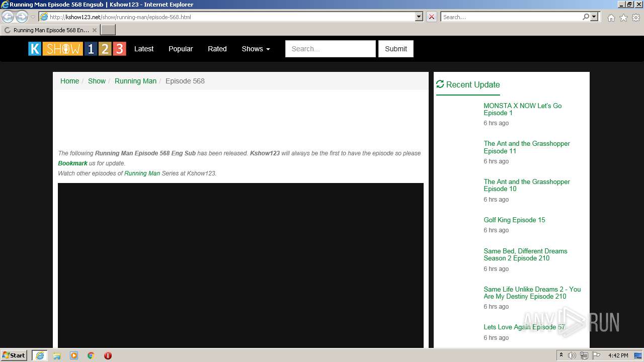
Task: Expand the address bar history dropdown
Action: [x=419, y=17]
